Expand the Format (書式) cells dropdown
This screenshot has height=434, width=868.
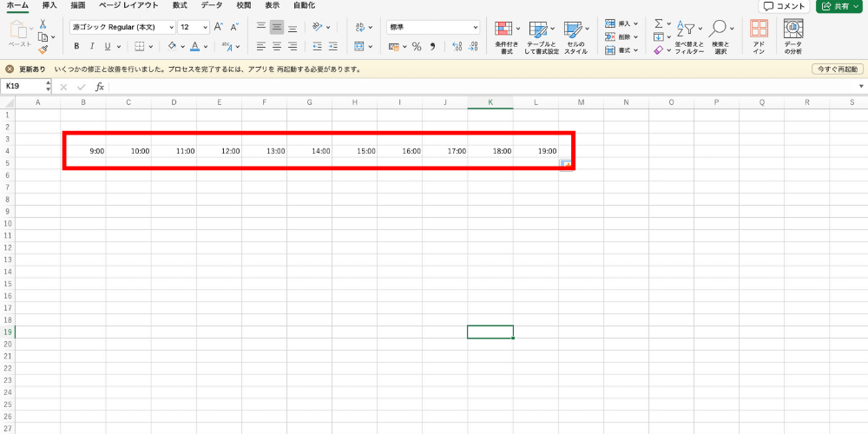[635, 49]
